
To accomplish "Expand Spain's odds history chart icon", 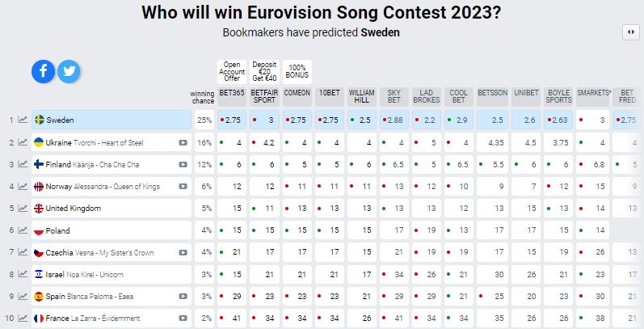I will [x=22, y=296].
